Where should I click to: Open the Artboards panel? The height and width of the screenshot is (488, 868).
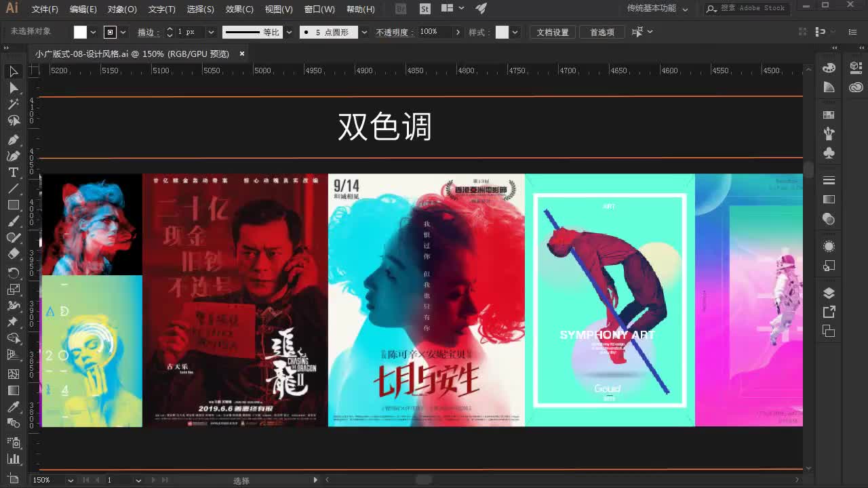pyautogui.click(x=829, y=331)
